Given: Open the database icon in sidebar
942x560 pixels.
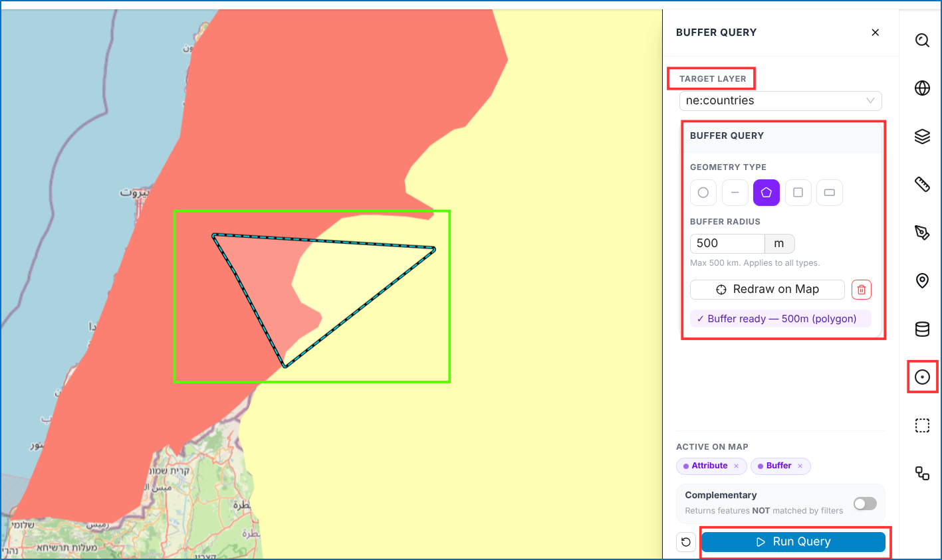Looking at the screenshot, I should pos(922,329).
